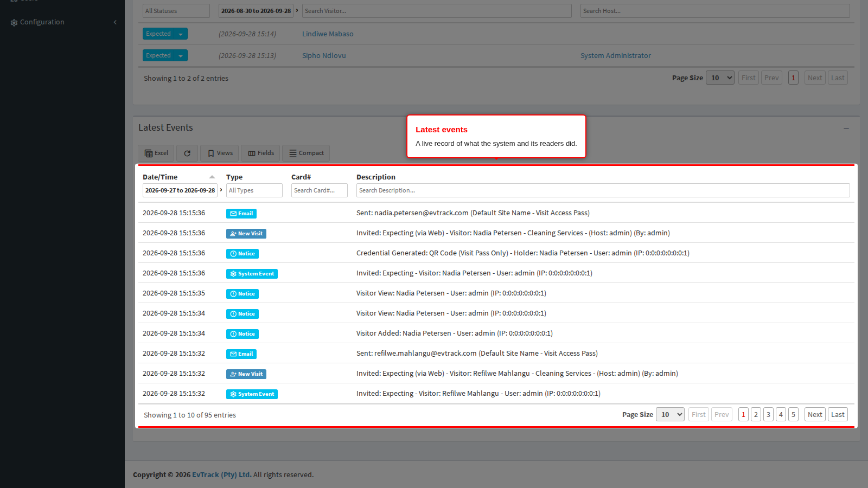
Task: Export latest events to Excel
Action: coord(156,153)
